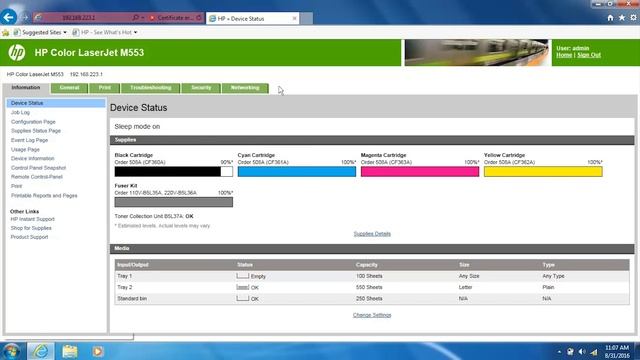Open Device Information link
This screenshot has width=640, height=360.
click(33, 158)
